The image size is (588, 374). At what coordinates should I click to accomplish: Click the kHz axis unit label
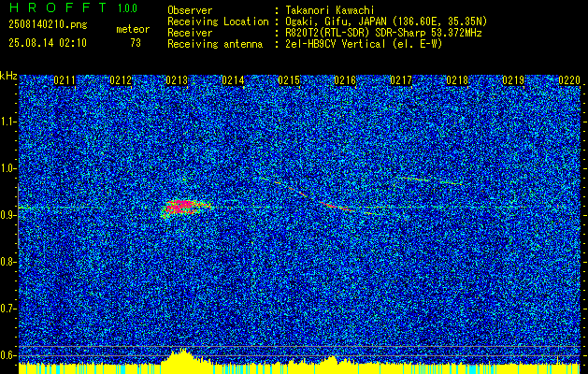8,76
